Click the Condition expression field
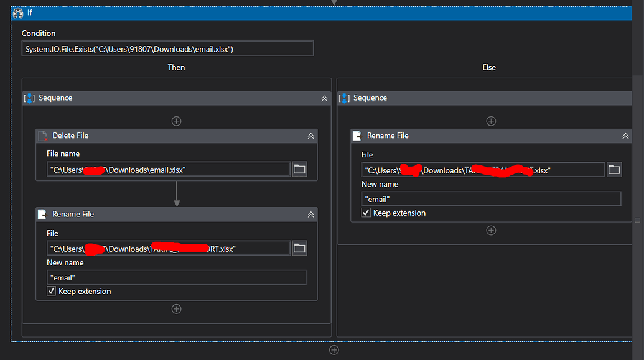 click(167, 48)
